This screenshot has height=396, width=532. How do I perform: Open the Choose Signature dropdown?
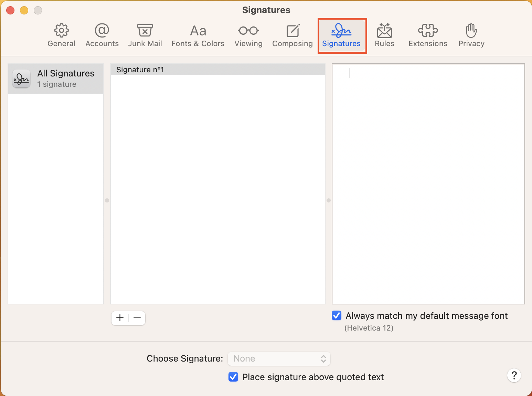279,358
